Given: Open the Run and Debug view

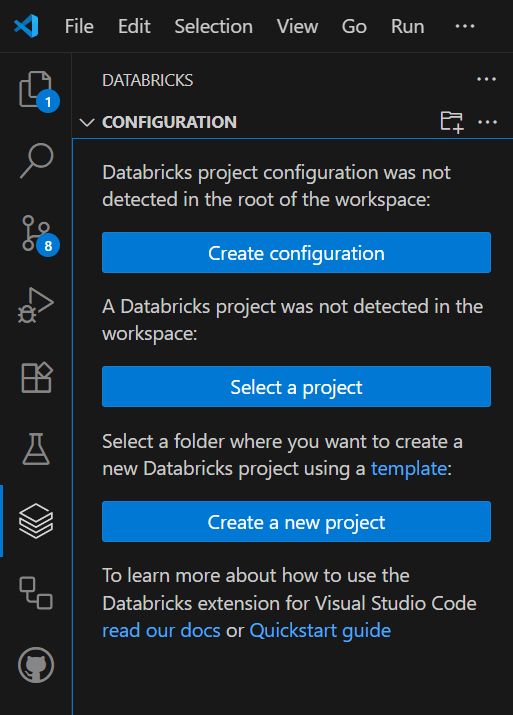Looking at the screenshot, I should point(36,306).
